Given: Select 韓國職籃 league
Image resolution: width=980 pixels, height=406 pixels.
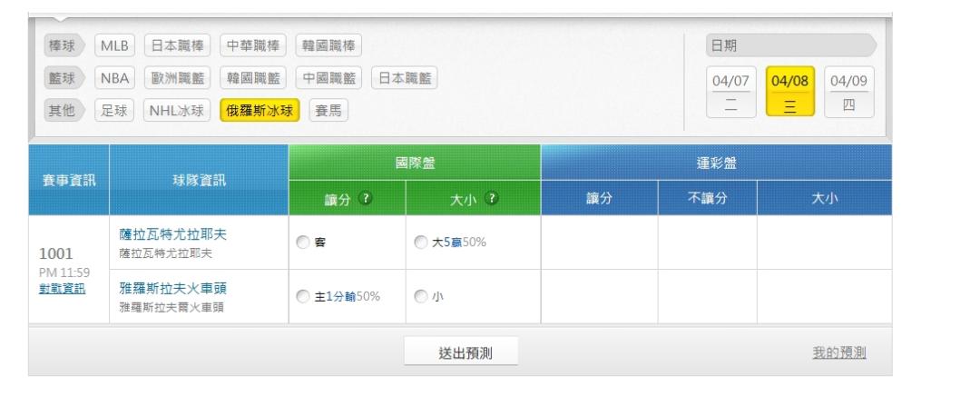Looking at the screenshot, I should (252, 78).
